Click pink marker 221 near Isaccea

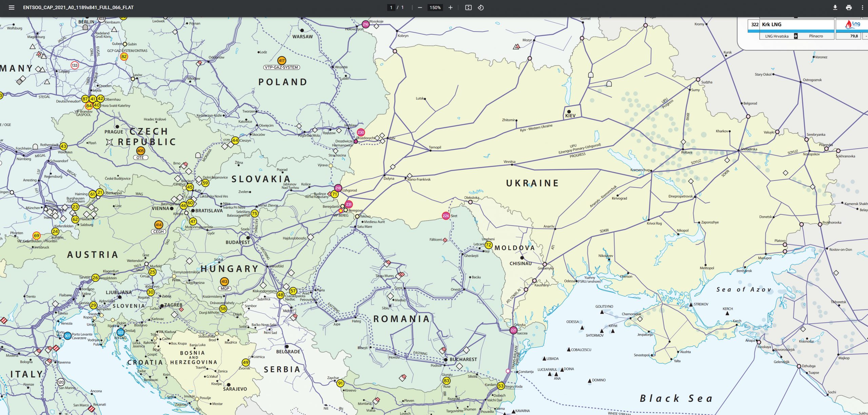point(513,330)
